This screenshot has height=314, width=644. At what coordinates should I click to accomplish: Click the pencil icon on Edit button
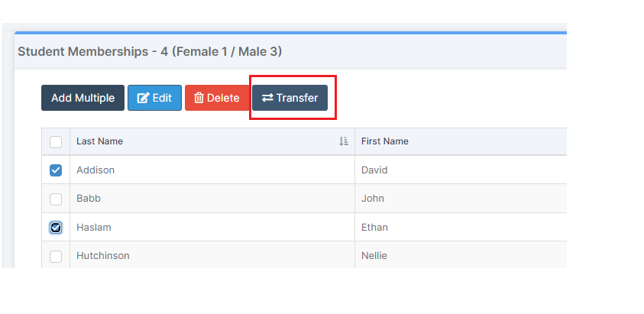click(x=143, y=98)
